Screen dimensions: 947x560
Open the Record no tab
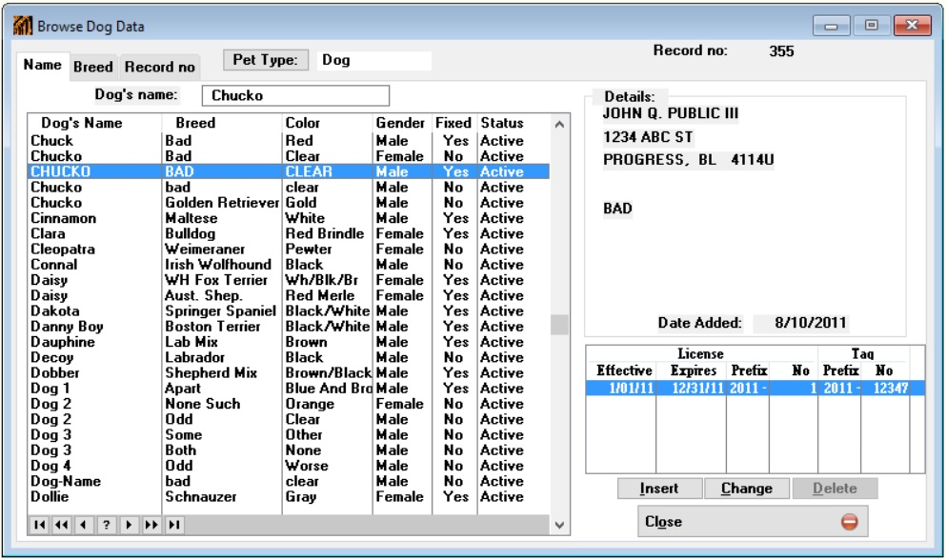click(x=159, y=67)
